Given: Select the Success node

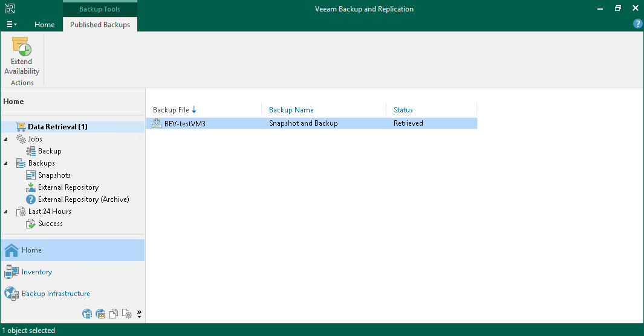Looking at the screenshot, I should [51, 224].
